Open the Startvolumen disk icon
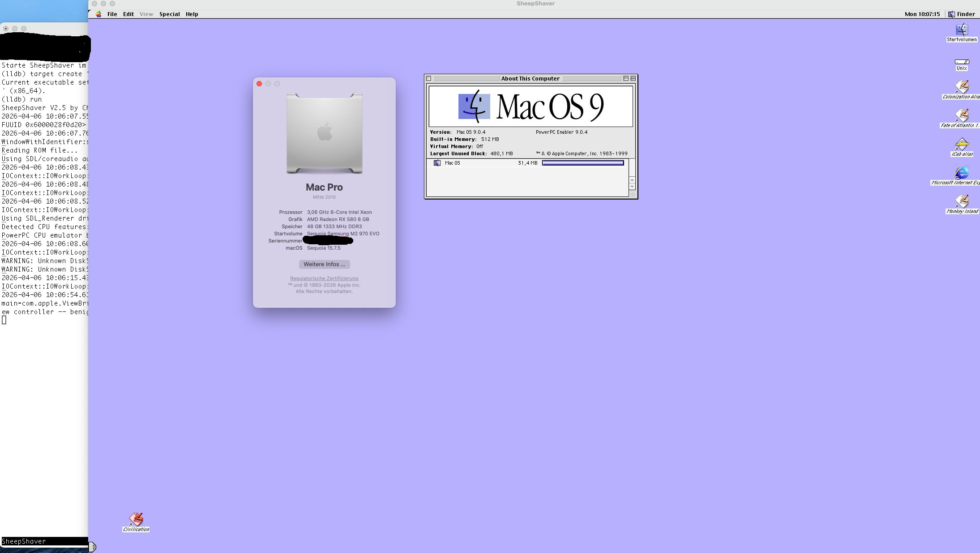Viewport: 980px width, 553px height. click(x=962, y=30)
